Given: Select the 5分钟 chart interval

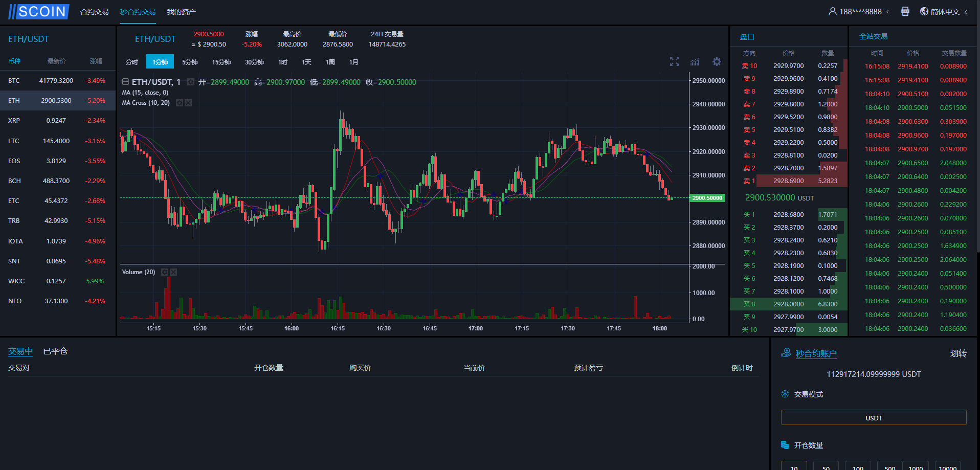Looking at the screenshot, I should click(x=190, y=62).
